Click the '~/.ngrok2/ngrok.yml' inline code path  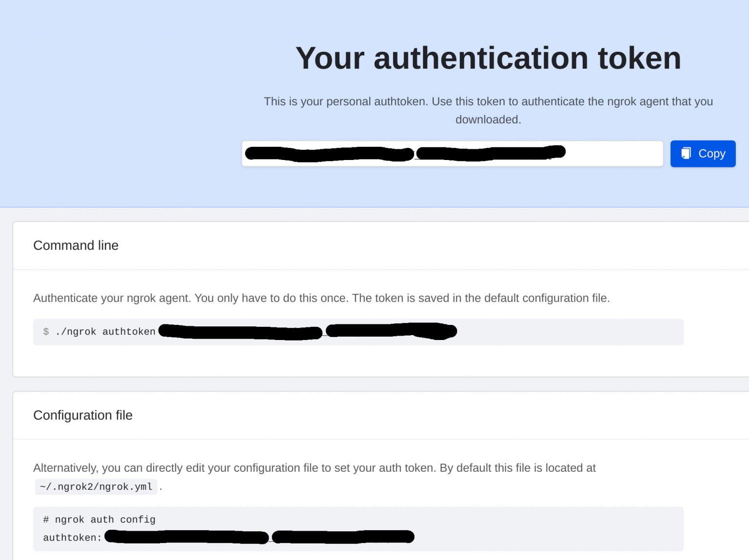(96, 487)
